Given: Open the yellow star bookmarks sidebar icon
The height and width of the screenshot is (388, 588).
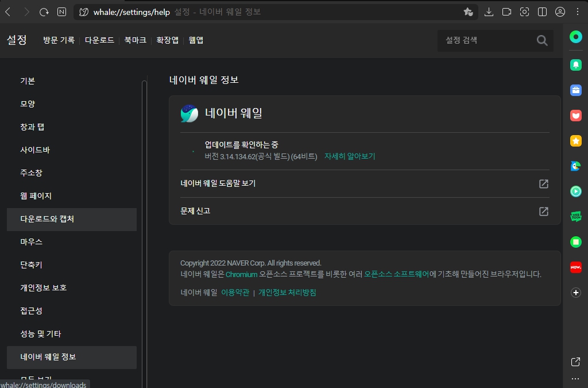Looking at the screenshot, I should click(575, 141).
